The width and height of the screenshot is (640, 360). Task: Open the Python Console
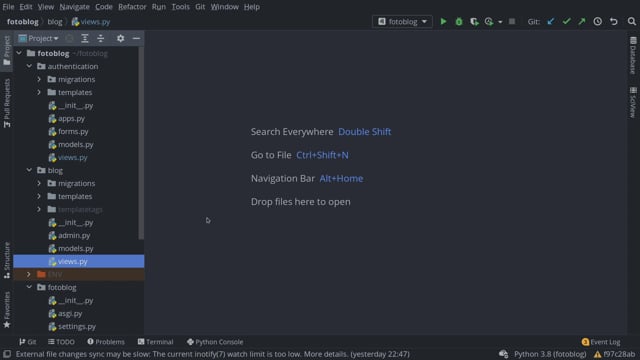click(215, 342)
